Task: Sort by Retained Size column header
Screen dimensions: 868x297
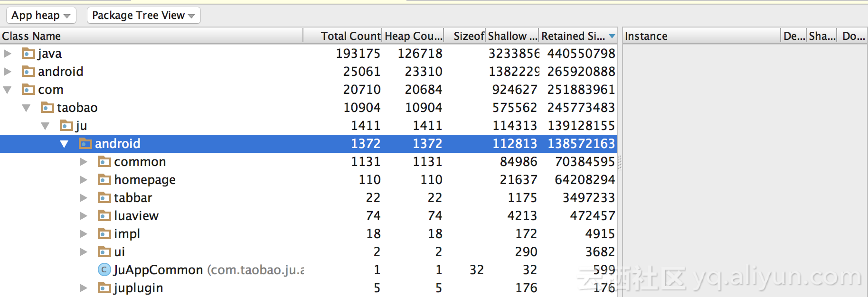Action: pos(578,36)
